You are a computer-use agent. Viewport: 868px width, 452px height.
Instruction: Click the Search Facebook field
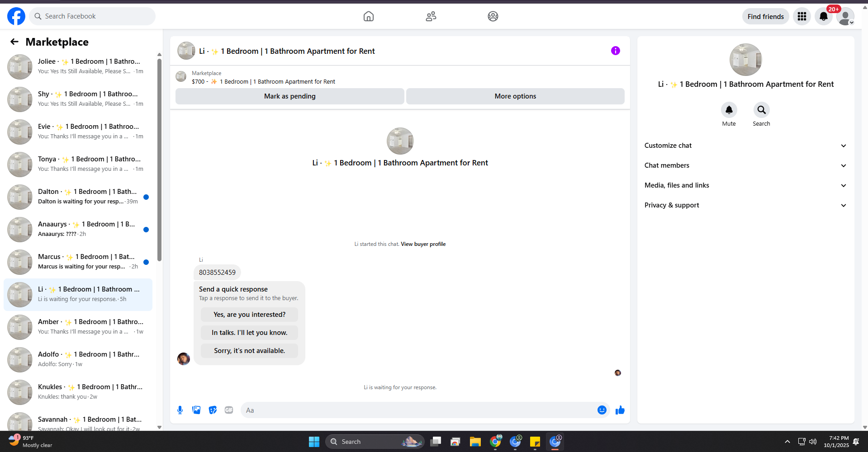[x=92, y=16]
